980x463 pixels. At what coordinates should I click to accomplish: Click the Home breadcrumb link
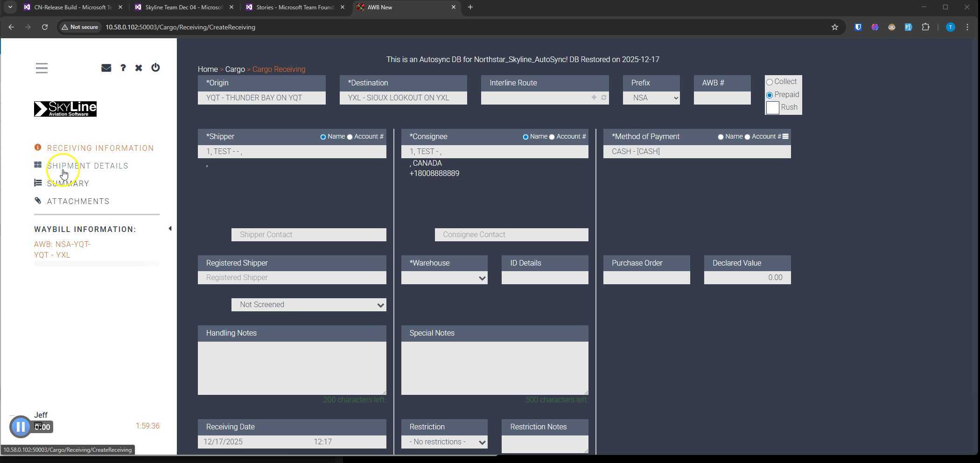207,70
